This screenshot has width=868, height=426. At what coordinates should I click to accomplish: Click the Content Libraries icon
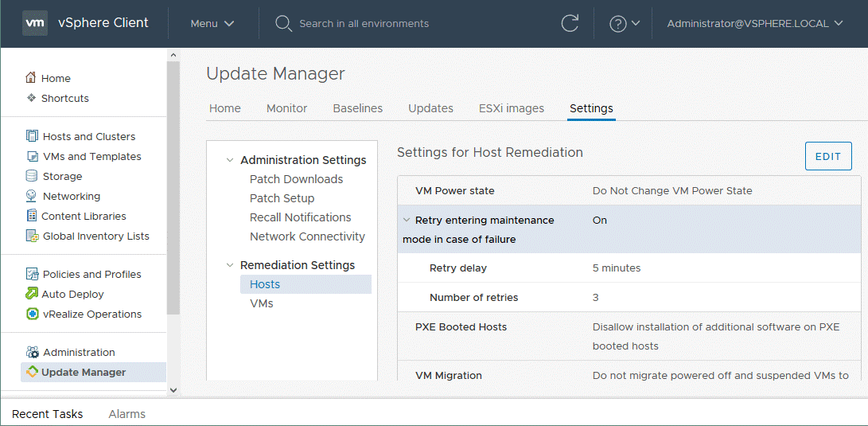32,216
